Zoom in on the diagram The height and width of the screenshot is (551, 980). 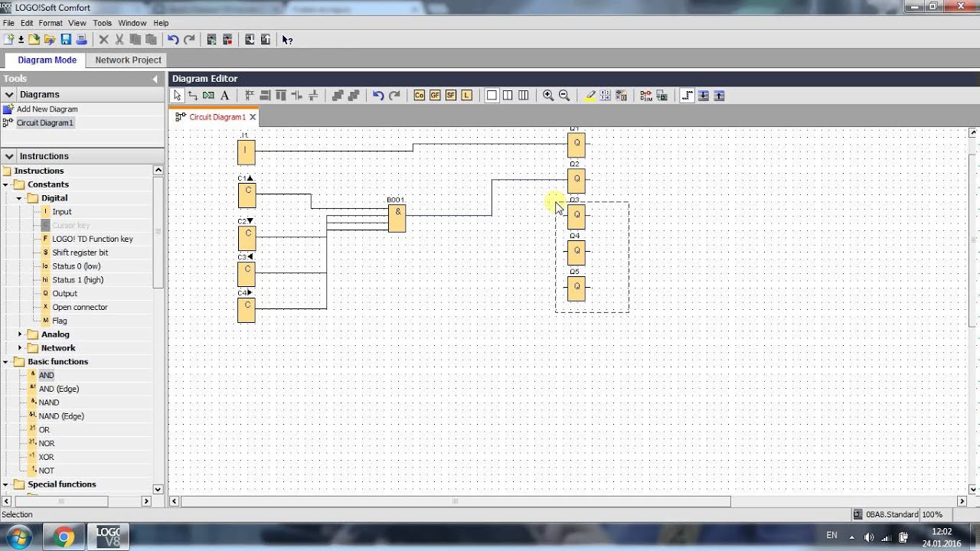pyautogui.click(x=548, y=96)
